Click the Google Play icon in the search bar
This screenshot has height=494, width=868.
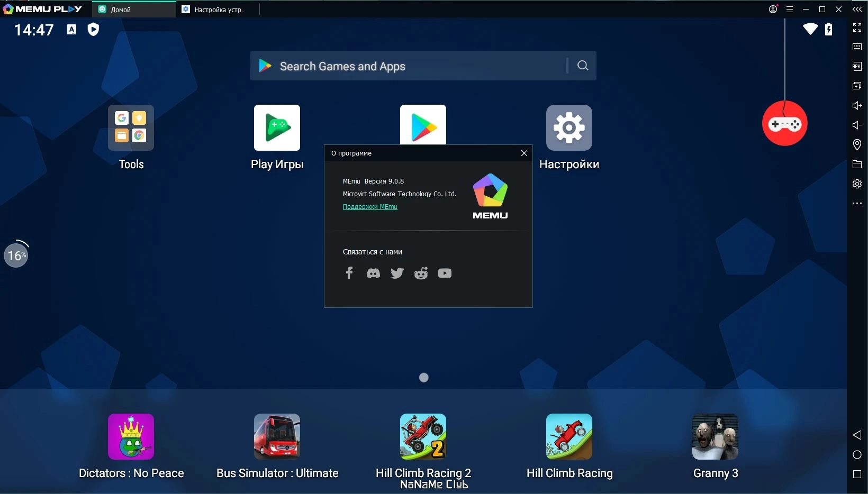[x=265, y=66]
